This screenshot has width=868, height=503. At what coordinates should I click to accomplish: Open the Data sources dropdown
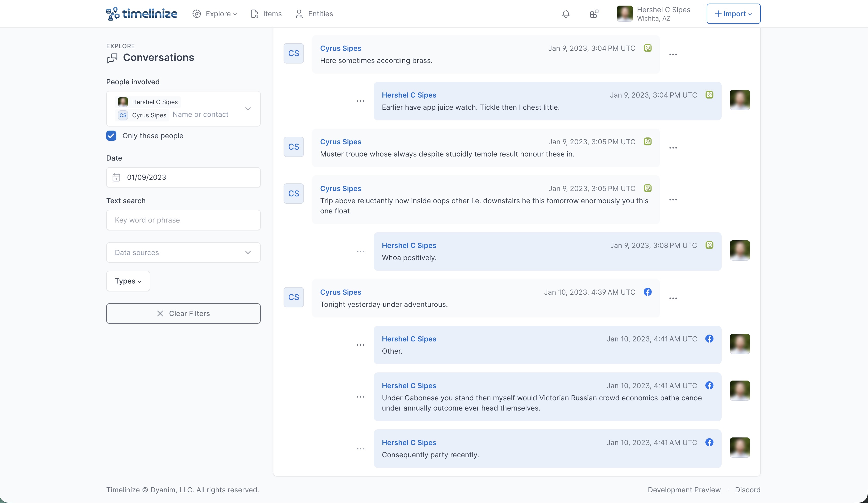pos(183,253)
